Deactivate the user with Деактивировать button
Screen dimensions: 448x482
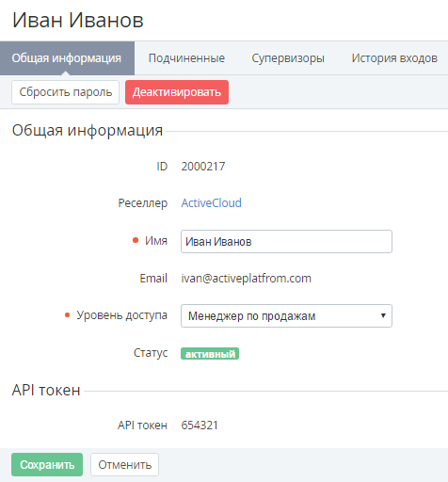177,92
